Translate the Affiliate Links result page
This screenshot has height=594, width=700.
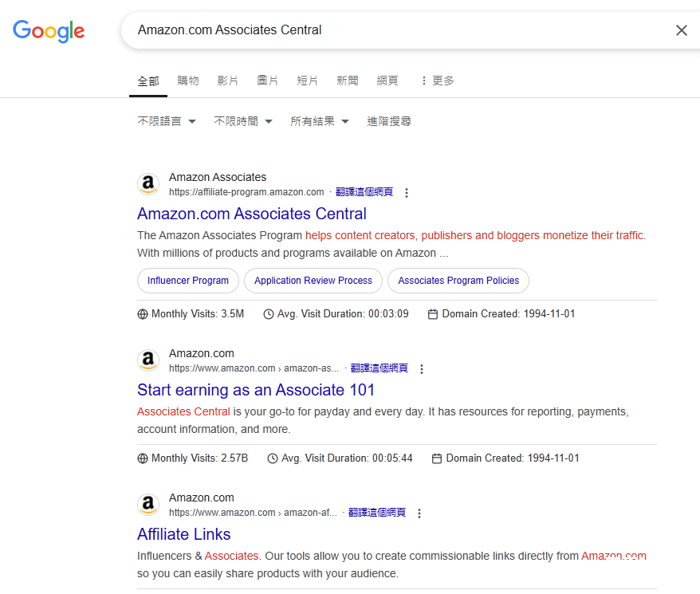tap(377, 512)
